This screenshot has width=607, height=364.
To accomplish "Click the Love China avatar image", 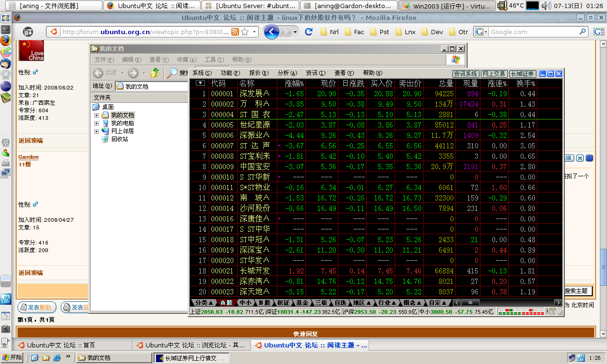I will (31, 51).
